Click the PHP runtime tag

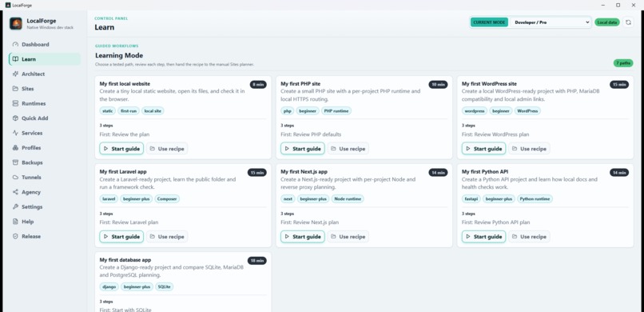(x=336, y=111)
